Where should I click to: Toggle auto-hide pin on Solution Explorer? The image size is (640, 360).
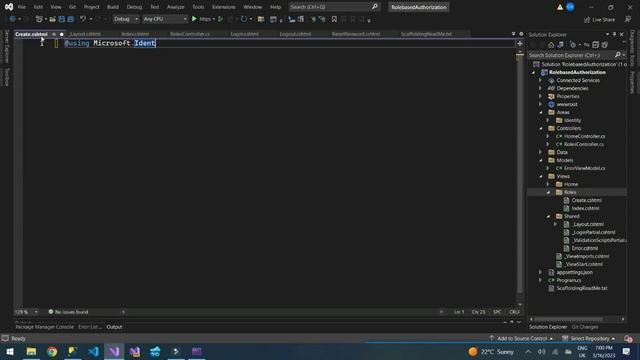click(x=614, y=34)
